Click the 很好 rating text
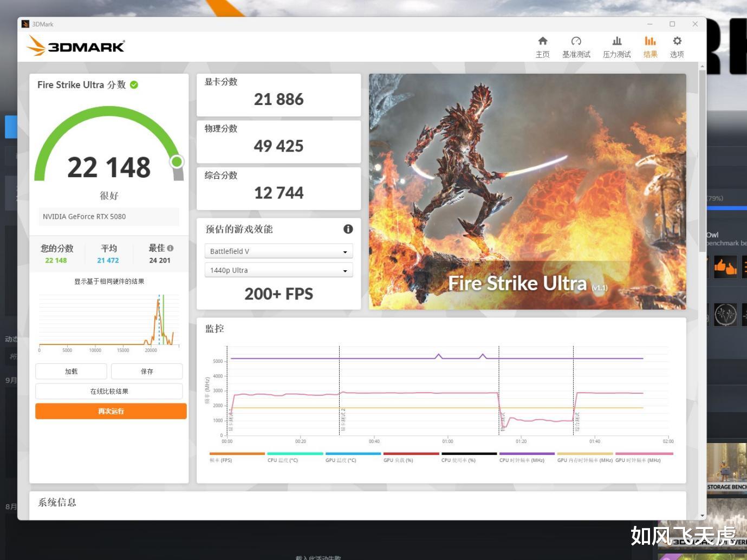The image size is (747, 560). tap(109, 196)
